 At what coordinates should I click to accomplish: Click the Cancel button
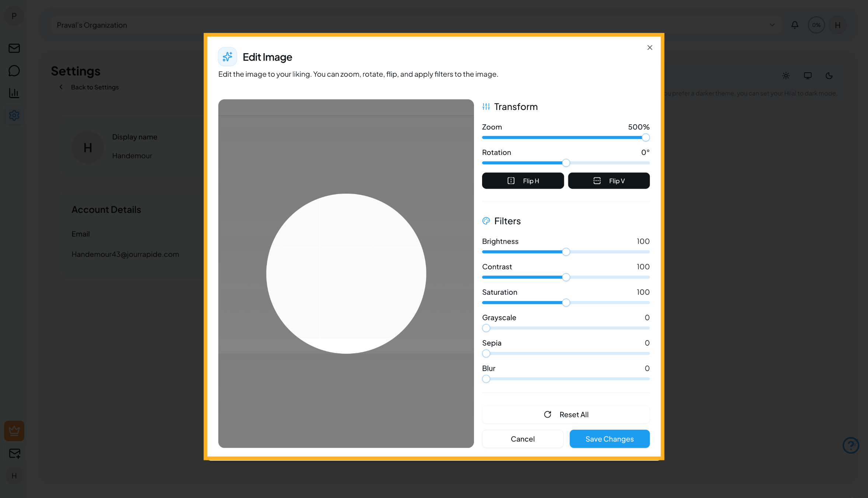coord(522,439)
